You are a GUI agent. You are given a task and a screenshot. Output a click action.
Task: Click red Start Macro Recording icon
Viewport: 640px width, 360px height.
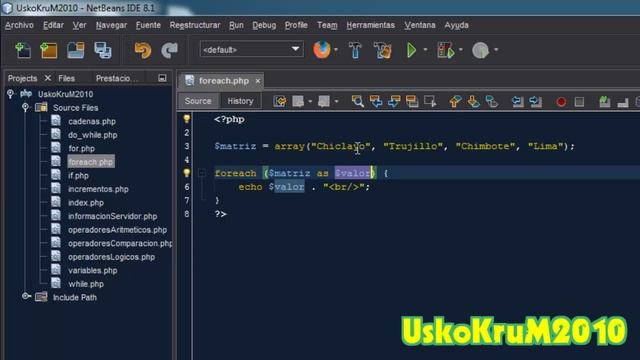561,102
